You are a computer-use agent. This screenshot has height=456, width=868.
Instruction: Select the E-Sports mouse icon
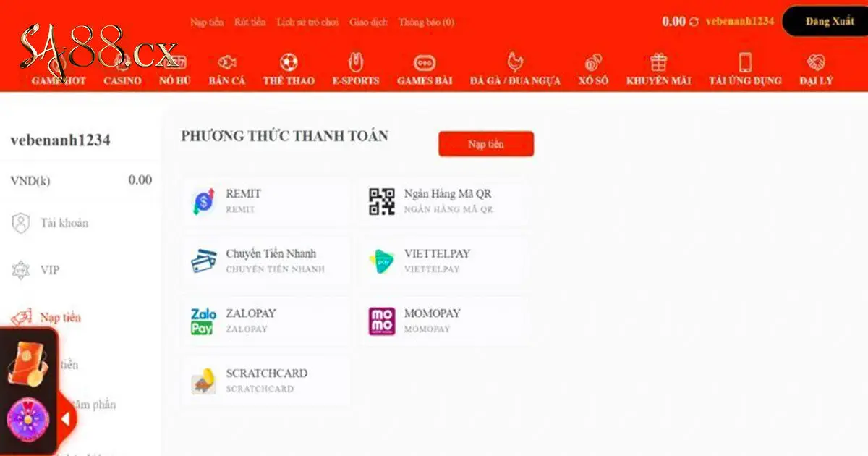(x=355, y=62)
